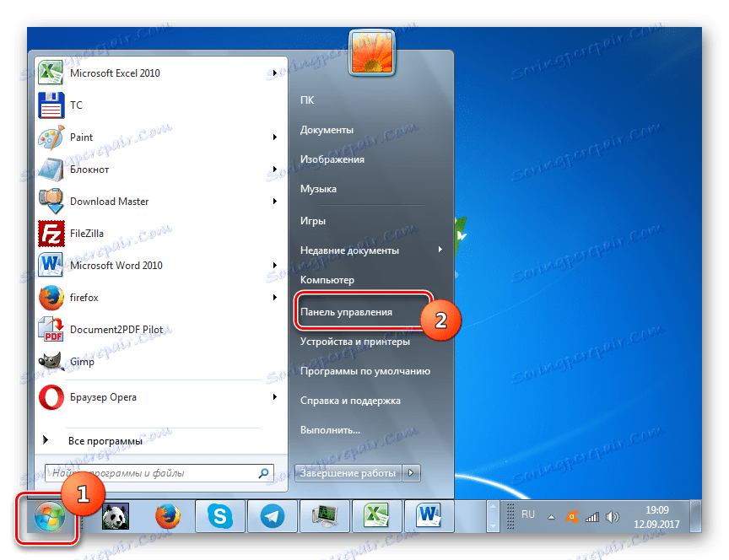Screen dimensions: 729x560
Task: Click the search magnifier icon
Action: point(263,473)
